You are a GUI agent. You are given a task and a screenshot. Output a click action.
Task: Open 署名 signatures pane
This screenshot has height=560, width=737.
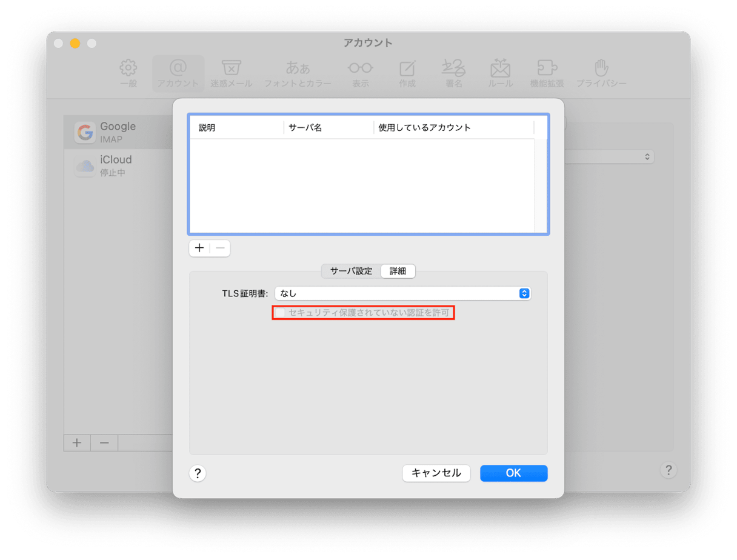coord(453,73)
